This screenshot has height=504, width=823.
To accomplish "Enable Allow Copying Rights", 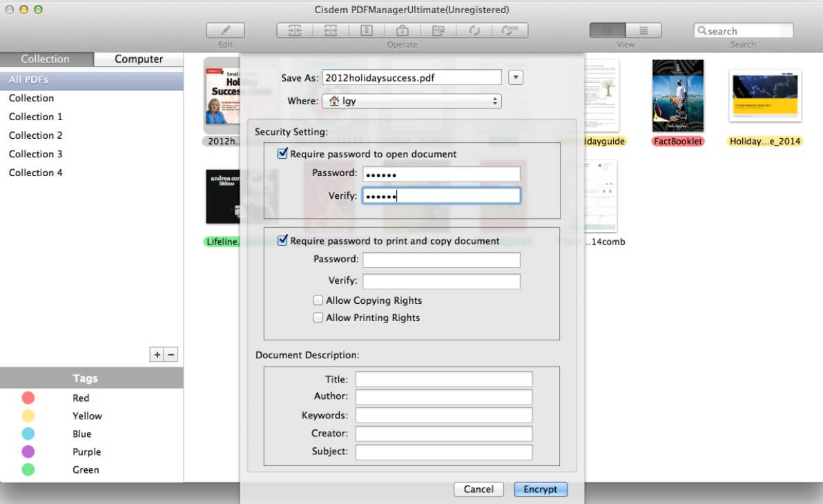I will click(x=318, y=300).
